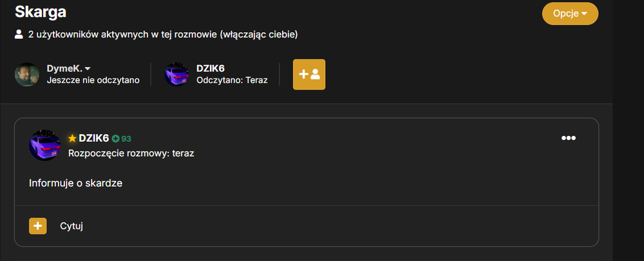Click the DZIK6 post author avatar

pos(44,146)
